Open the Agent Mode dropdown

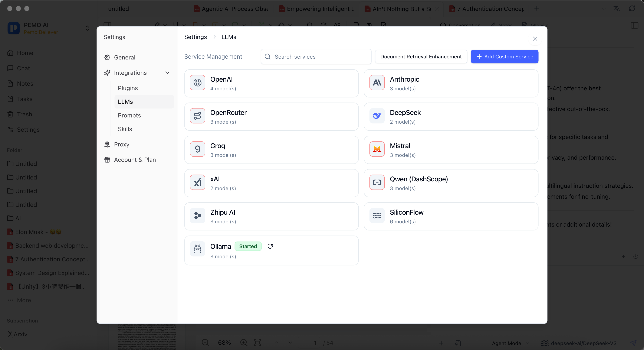[510, 343]
